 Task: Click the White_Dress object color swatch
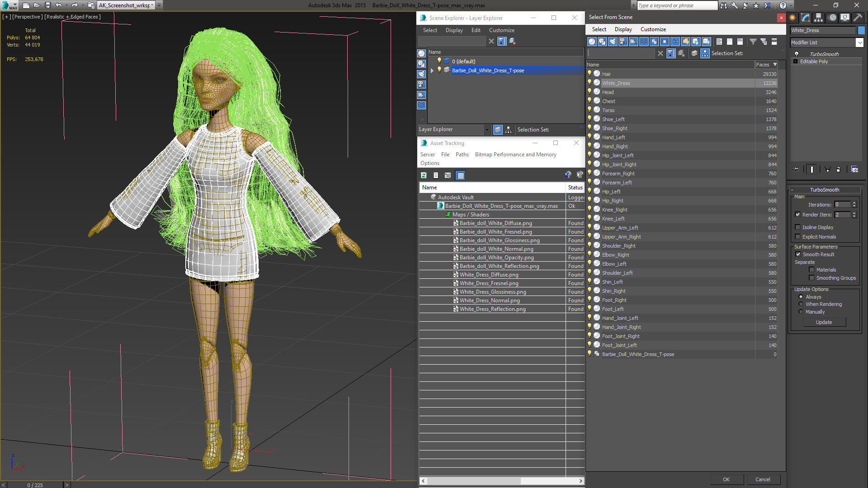pyautogui.click(x=861, y=30)
